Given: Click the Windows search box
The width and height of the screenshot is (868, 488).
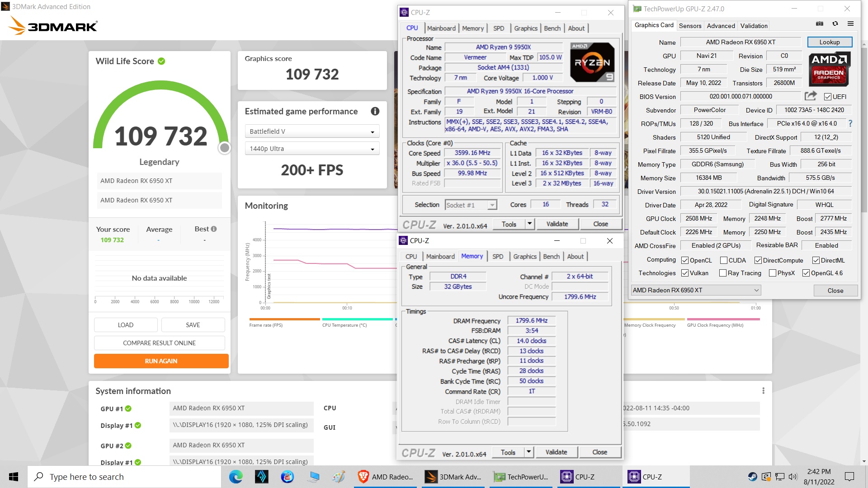Looking at the screenshot, I should [124, 477].
